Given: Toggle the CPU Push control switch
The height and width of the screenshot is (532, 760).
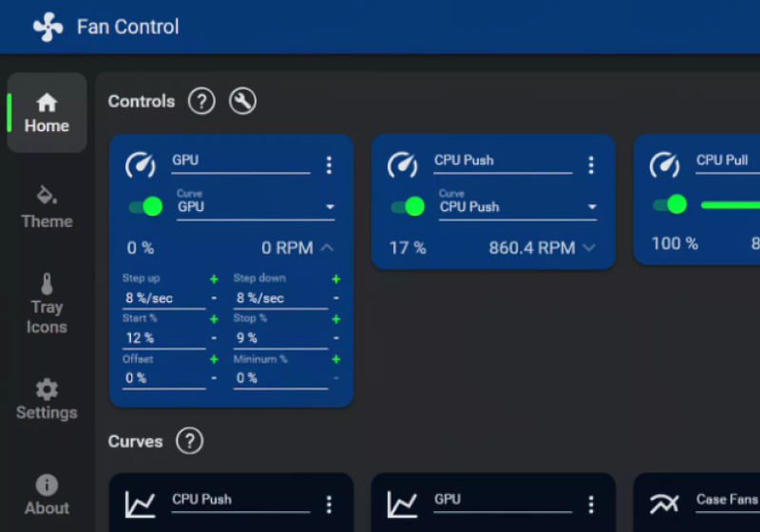Looking at the screenshot, I should pos(408,206).
